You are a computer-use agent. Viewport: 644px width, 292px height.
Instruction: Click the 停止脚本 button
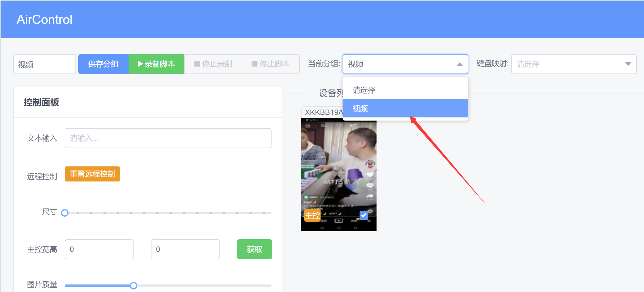271,64
